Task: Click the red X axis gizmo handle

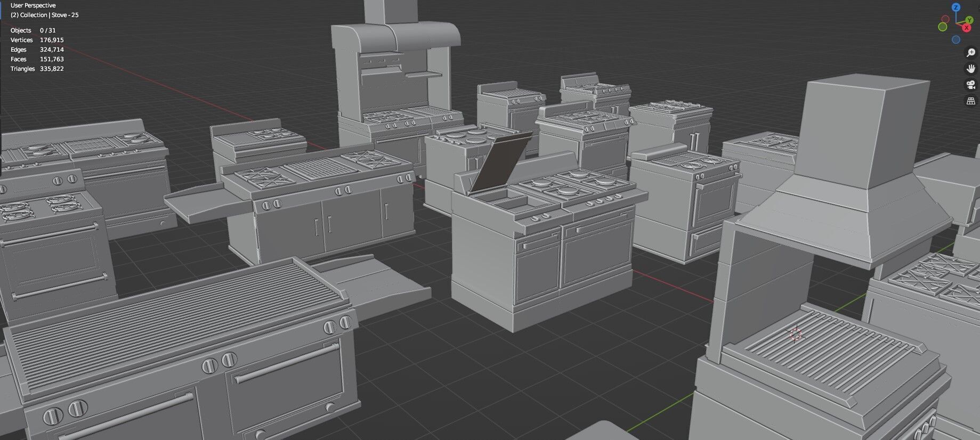Action: click(967, 28)
